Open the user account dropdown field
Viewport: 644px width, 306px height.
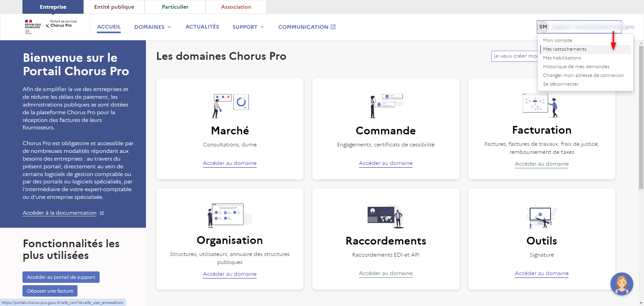579,27
